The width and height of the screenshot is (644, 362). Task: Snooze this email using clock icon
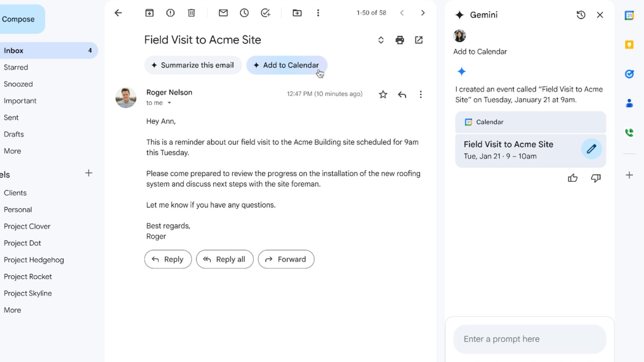pos(244,13)
